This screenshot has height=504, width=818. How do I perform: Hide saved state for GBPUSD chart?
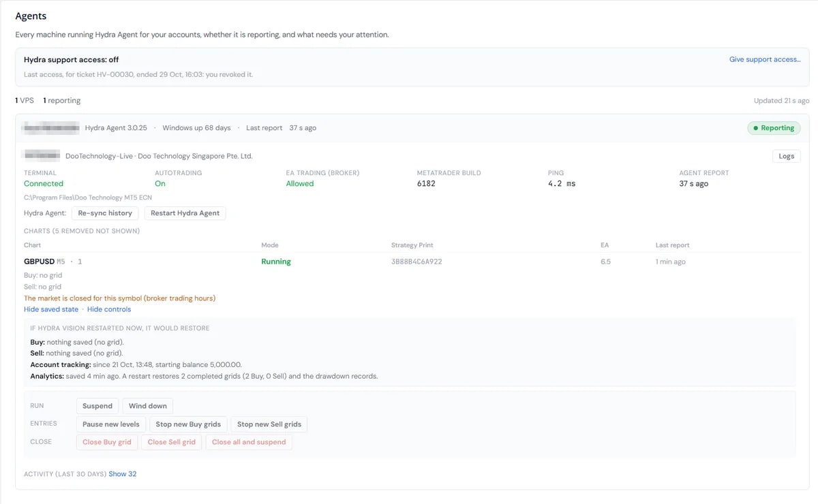51,309
